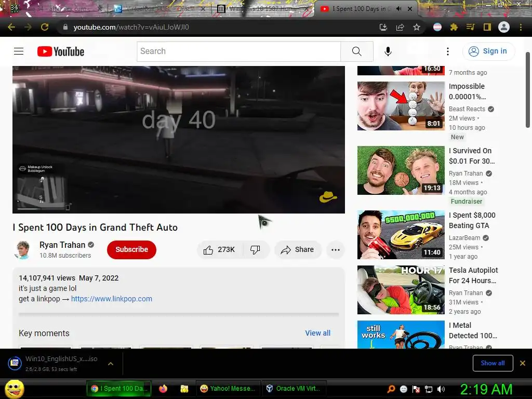The image size is (532, 399).
Task: Toggle the browser side panel
Action: point(487,27)
